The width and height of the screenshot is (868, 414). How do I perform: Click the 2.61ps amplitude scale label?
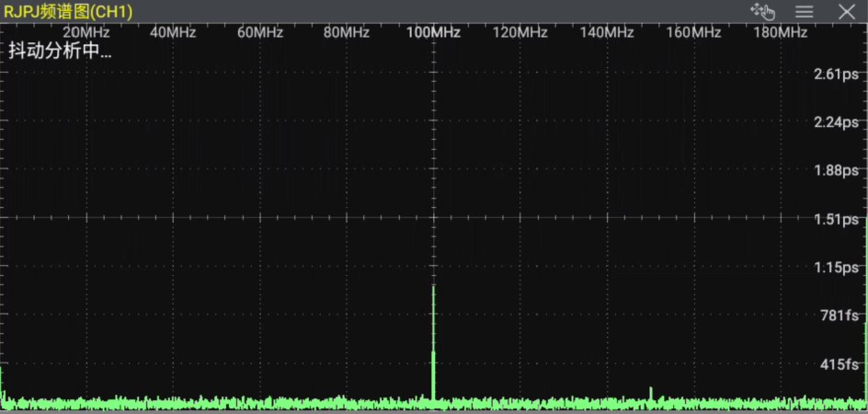(836, 75)
